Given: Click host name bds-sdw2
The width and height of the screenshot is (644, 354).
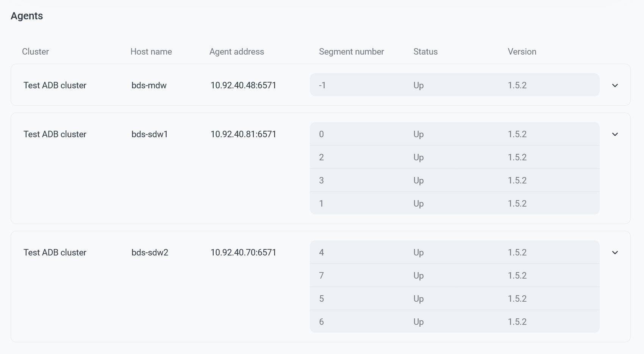Looking at the screenshot, I should 150,252.
